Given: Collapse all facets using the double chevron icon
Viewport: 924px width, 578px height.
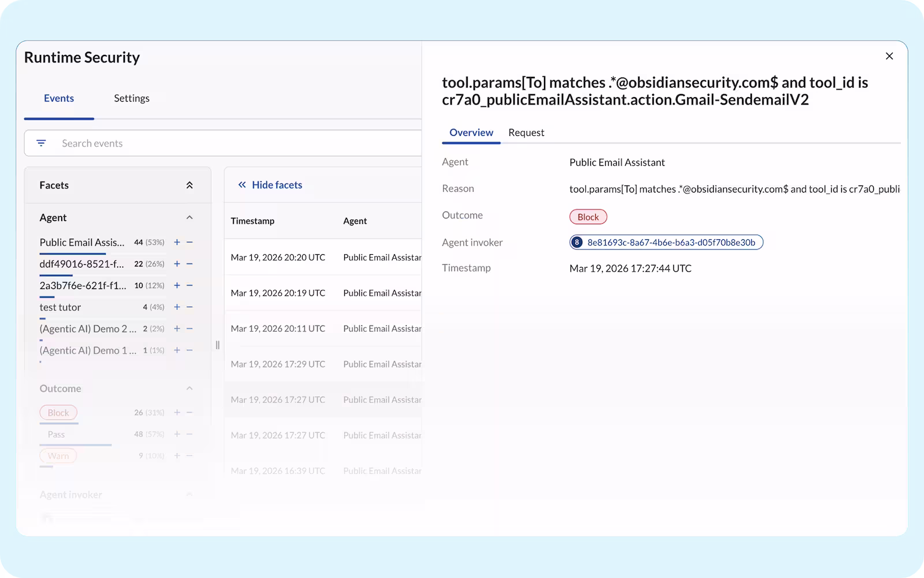Looking at the screenshot, I should tap(189, 184).
